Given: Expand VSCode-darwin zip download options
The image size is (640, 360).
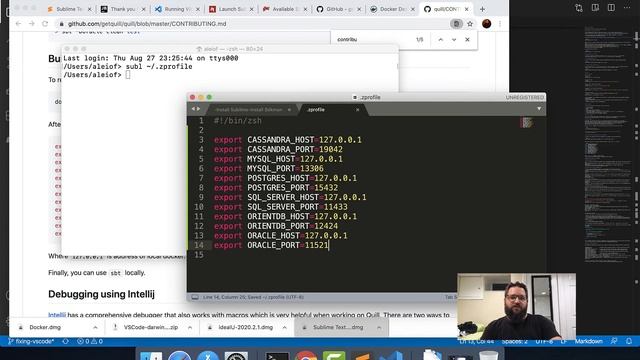Looking at the screenshot, I should click(x=190, y=327).
